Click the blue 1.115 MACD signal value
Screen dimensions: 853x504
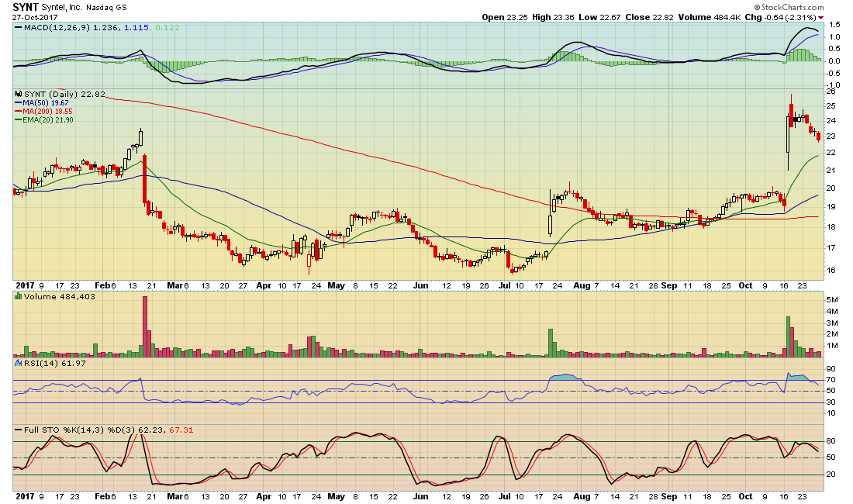pos(136,27)
